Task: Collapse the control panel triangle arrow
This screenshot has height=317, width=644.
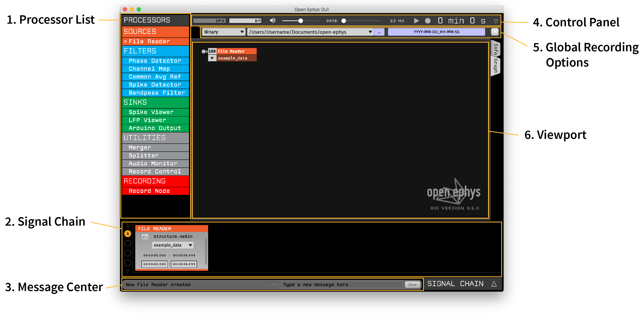Action: point(496,21)
